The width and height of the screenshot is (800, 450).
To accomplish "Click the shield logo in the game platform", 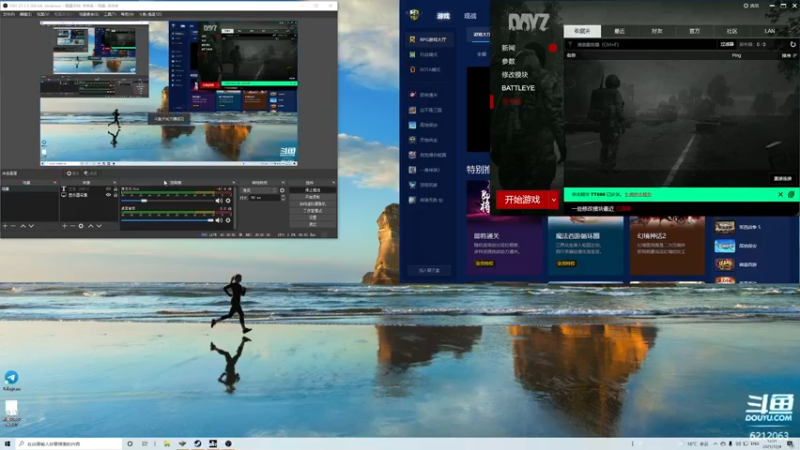I will [414, 15].
